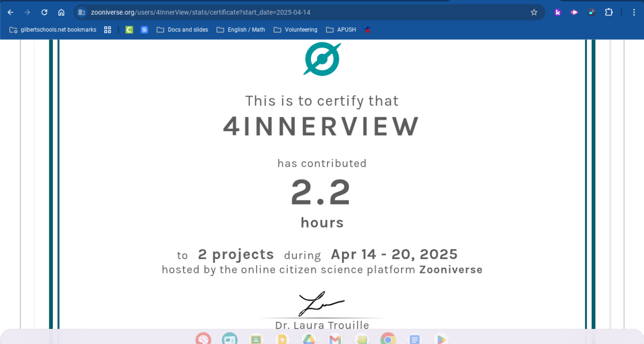Open gilbertschools.net bookmarks folder

(x=53, y=30)
